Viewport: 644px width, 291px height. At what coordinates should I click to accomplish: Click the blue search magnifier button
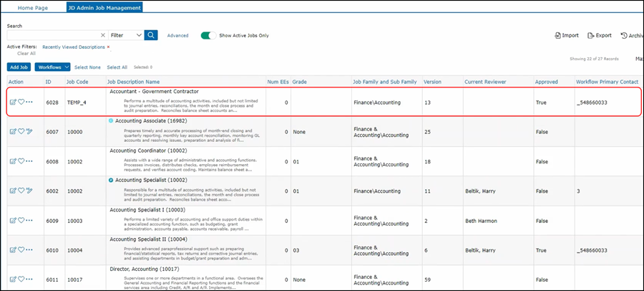tap(151, 34)
